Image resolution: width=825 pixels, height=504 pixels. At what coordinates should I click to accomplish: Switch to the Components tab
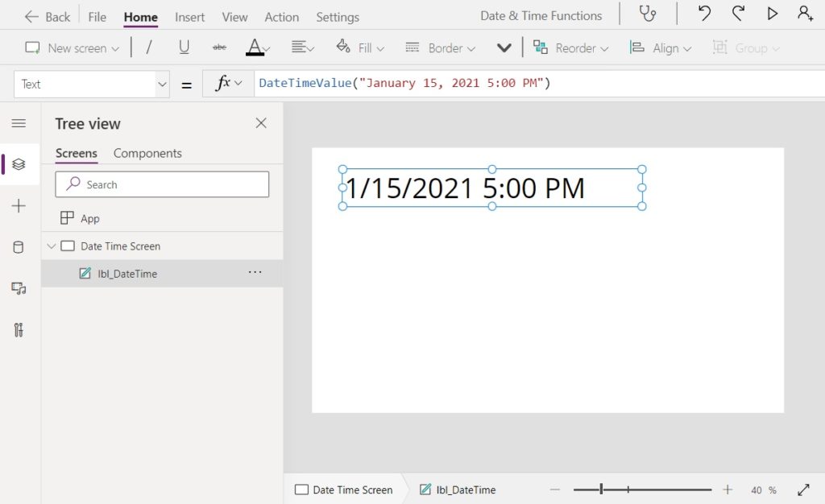[x=147, y=153]
